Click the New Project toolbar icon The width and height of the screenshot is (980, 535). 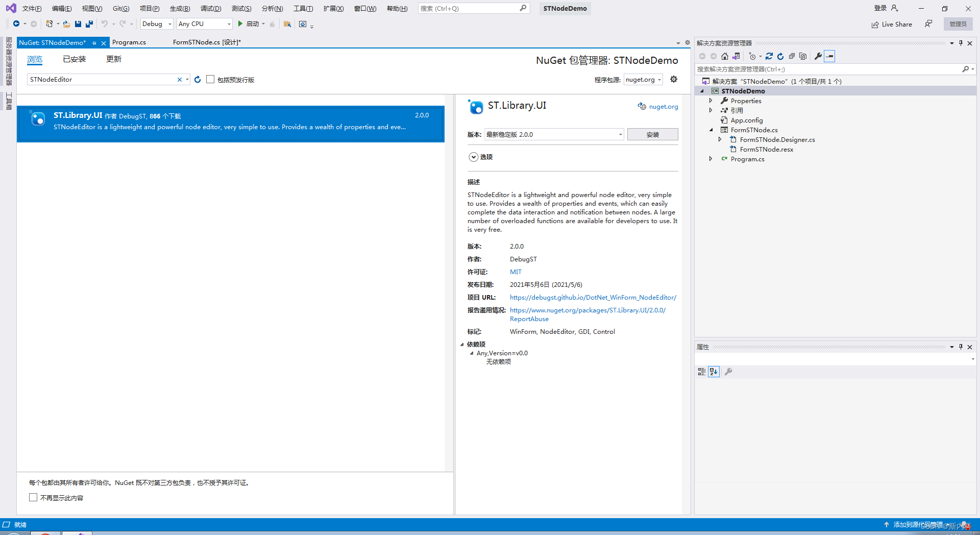click(50, 24)
